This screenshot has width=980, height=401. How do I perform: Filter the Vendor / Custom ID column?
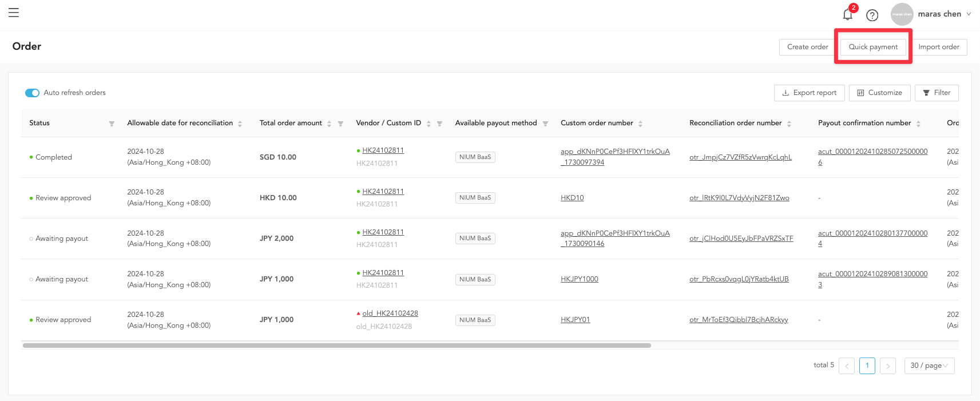(439, 124)
